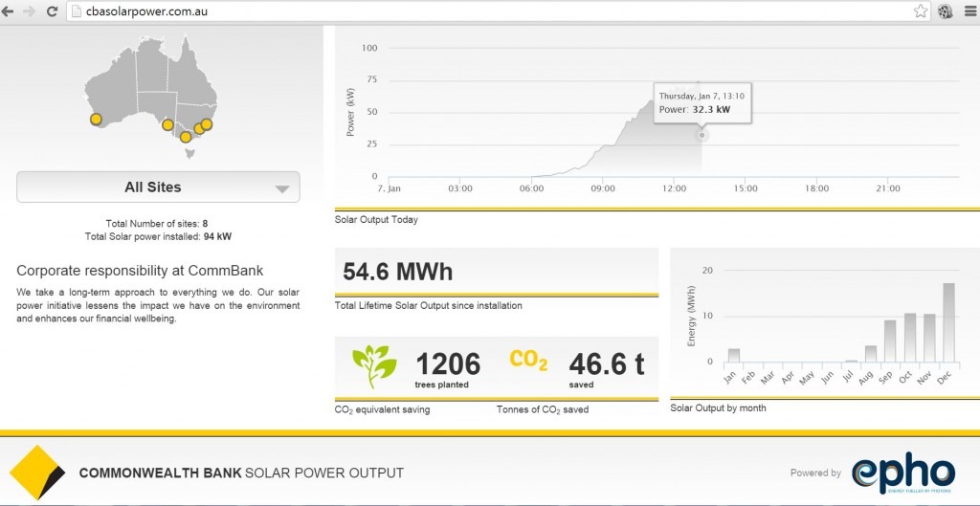The image size is (980, 506).
Task: Click the November bar in monthly chart
Action: (929, 338)
